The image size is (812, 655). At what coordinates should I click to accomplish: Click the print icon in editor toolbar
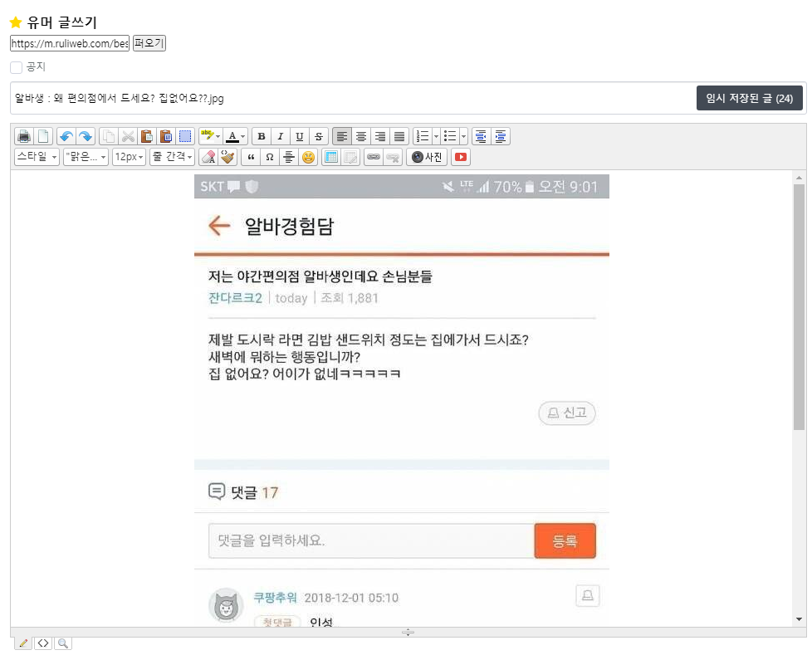coord(24,136)
